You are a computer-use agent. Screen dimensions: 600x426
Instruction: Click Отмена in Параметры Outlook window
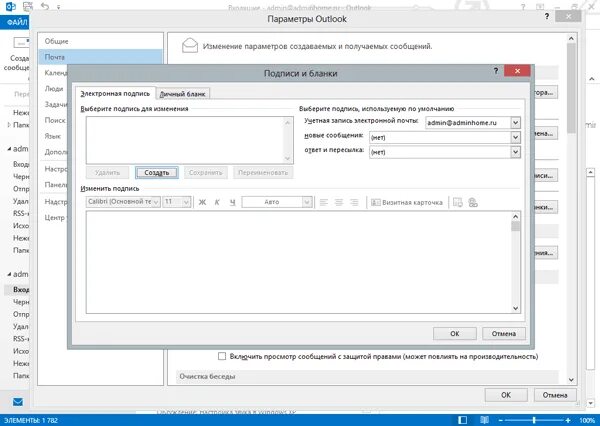point(555,395)
